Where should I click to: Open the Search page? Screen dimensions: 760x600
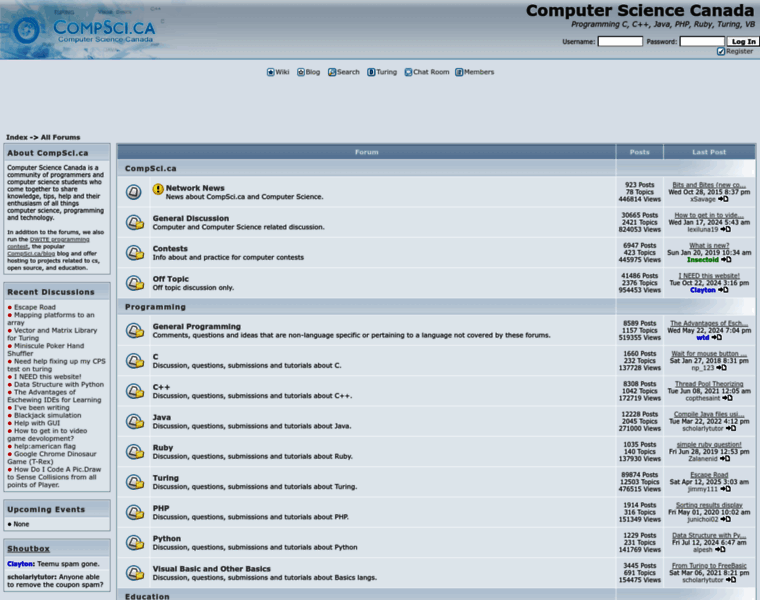[x=344, y=72]
